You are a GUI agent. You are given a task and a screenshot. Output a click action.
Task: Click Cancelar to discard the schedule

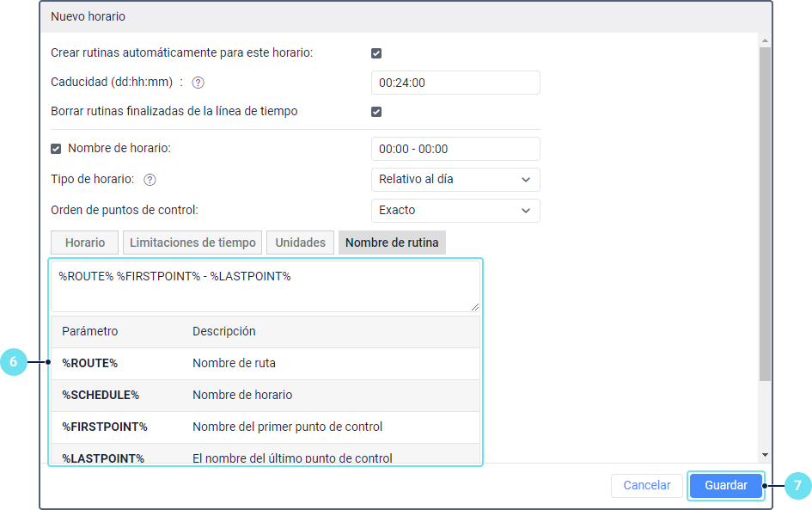pyautogui.click(x=646, y=485)
